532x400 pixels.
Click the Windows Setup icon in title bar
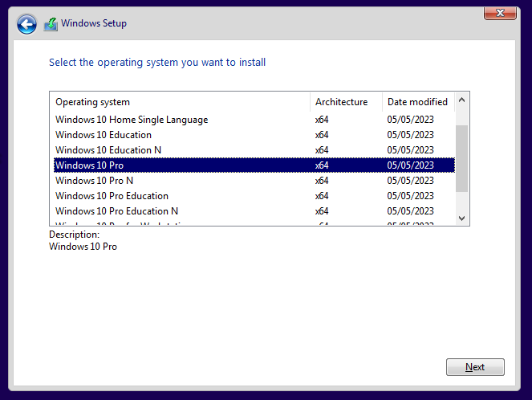(51, 24)
